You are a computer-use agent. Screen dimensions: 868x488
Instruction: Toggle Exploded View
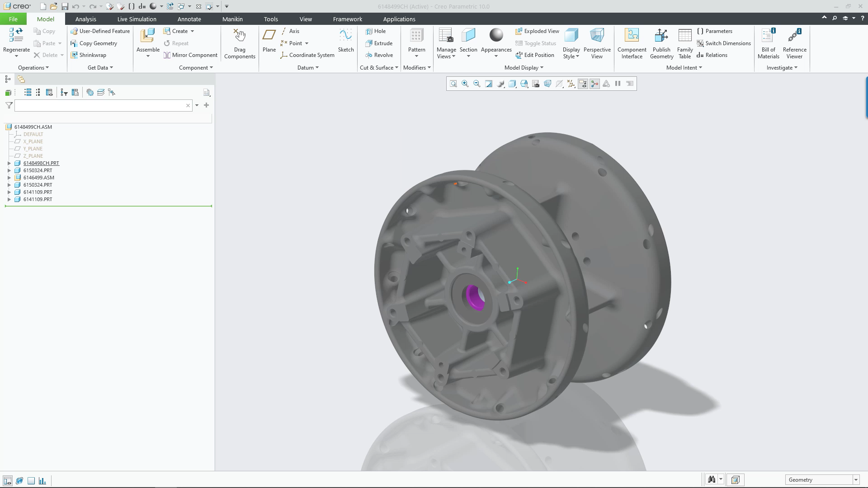537,31
